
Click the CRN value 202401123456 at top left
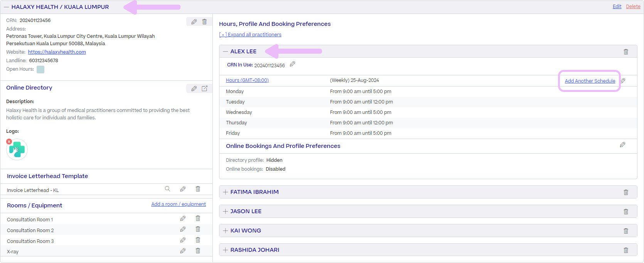35,20
